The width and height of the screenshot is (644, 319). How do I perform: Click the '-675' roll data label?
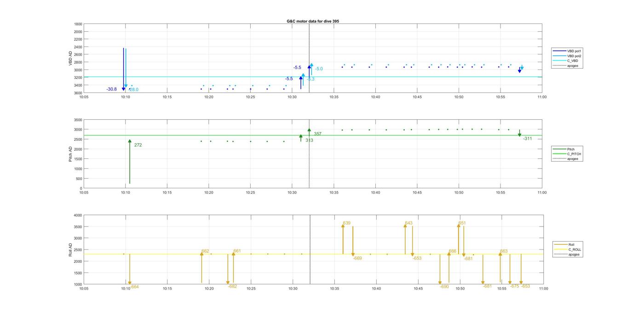514,286
